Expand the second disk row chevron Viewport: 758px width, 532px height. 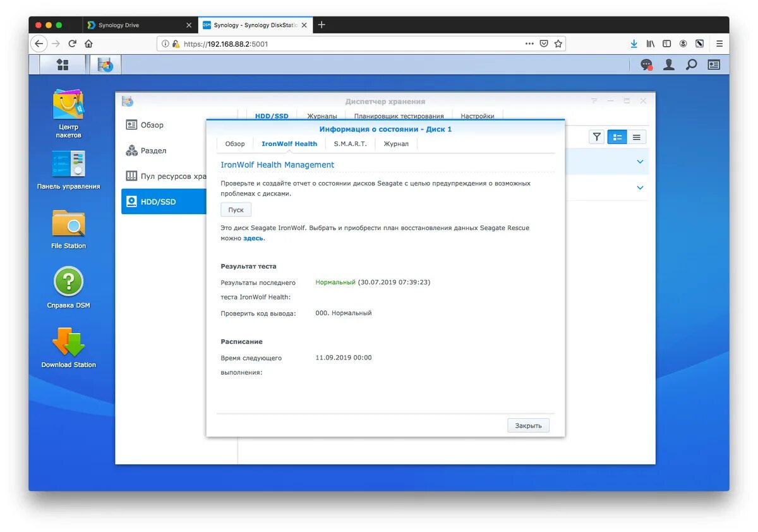tap(640, 188)
